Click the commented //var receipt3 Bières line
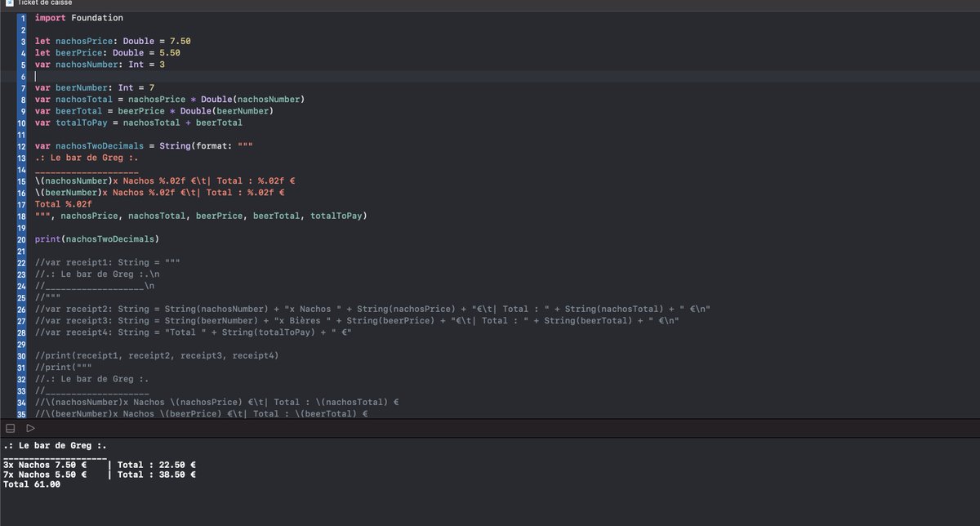This screenshot has height=526, width=980. tap(359, 321)
